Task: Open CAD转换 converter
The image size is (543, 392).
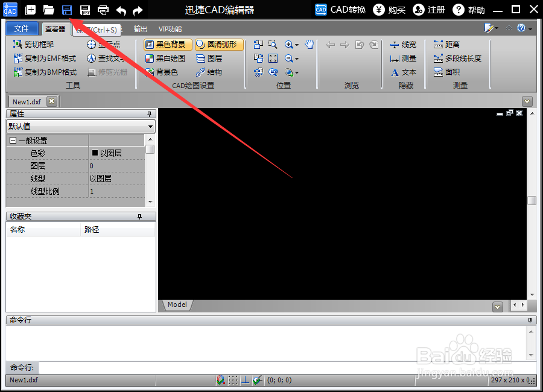Action: (340, 10)
